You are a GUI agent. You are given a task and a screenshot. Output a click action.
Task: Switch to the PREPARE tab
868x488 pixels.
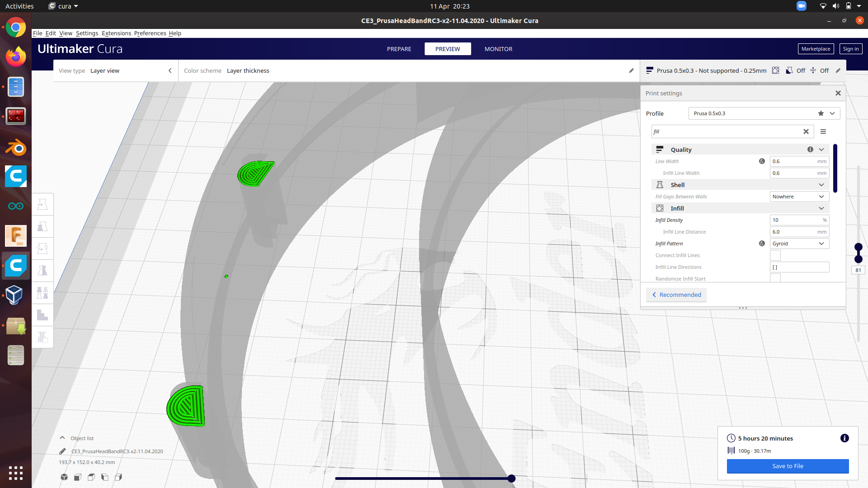[x=399, y=49]
